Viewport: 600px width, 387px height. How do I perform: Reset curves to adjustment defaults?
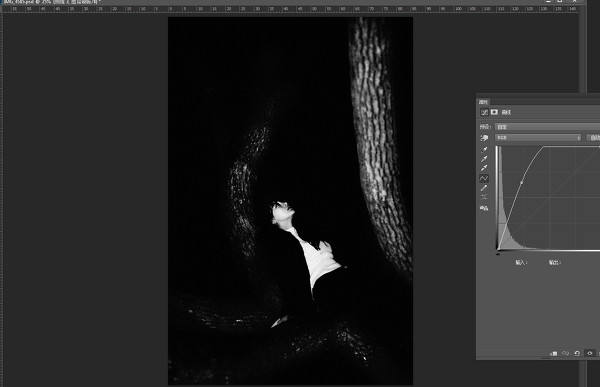point(577,353)
